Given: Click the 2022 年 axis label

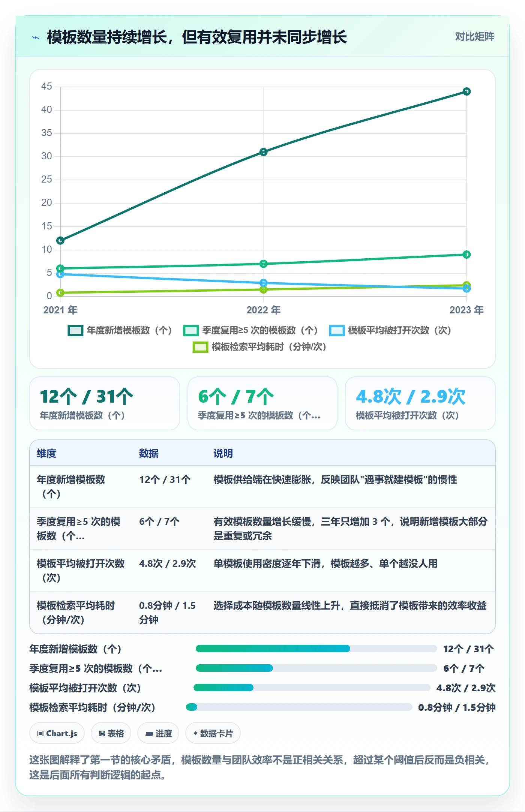Looking at the screenshot, I should point(264,310).
